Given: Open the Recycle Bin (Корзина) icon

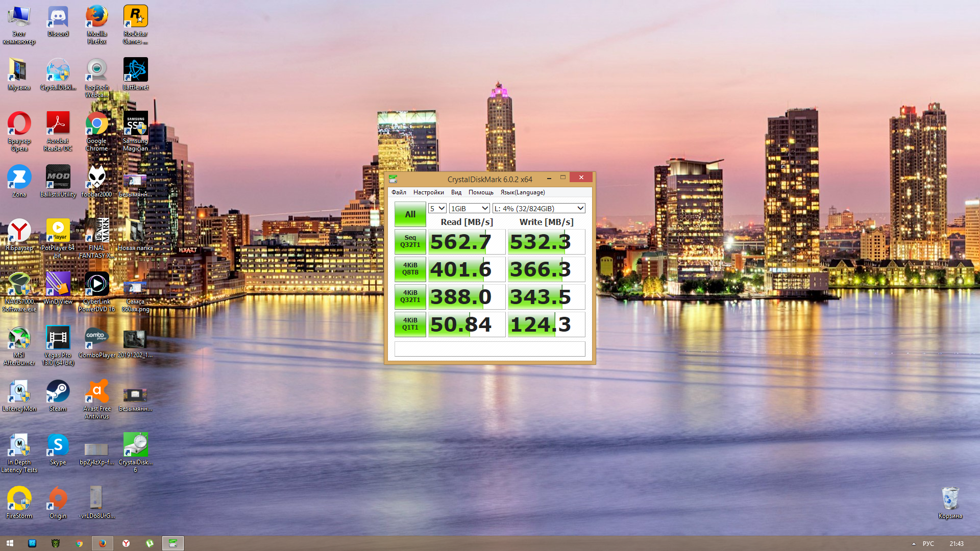Looking at the screenshot, I should tap(950, 500).
